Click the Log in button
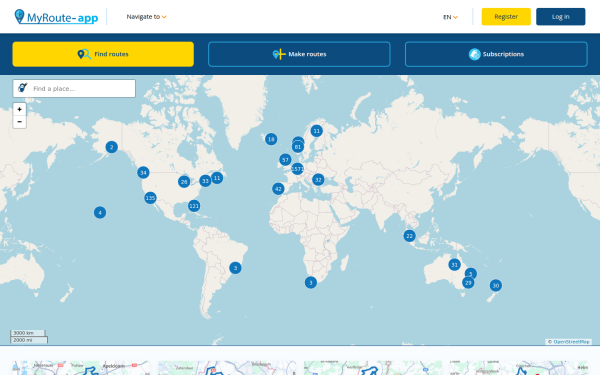The height and width of the screenshot is (375, 600). pos(561,16)
